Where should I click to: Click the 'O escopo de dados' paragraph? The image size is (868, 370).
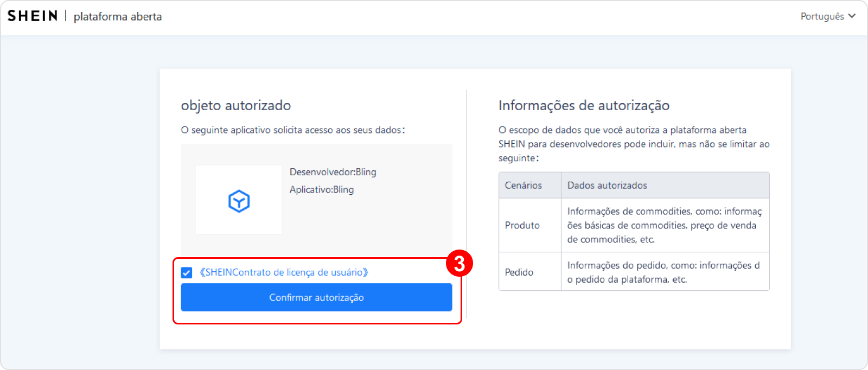(634, 144)
